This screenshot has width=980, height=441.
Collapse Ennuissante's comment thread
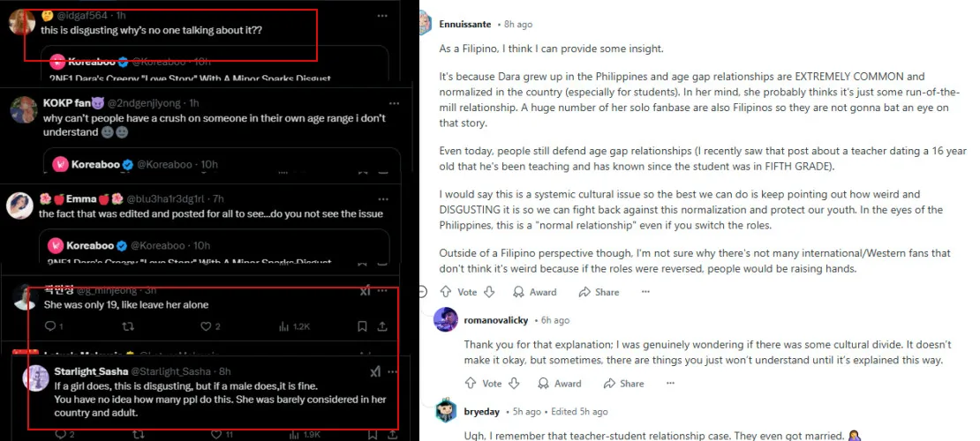[x=423, y=292]
